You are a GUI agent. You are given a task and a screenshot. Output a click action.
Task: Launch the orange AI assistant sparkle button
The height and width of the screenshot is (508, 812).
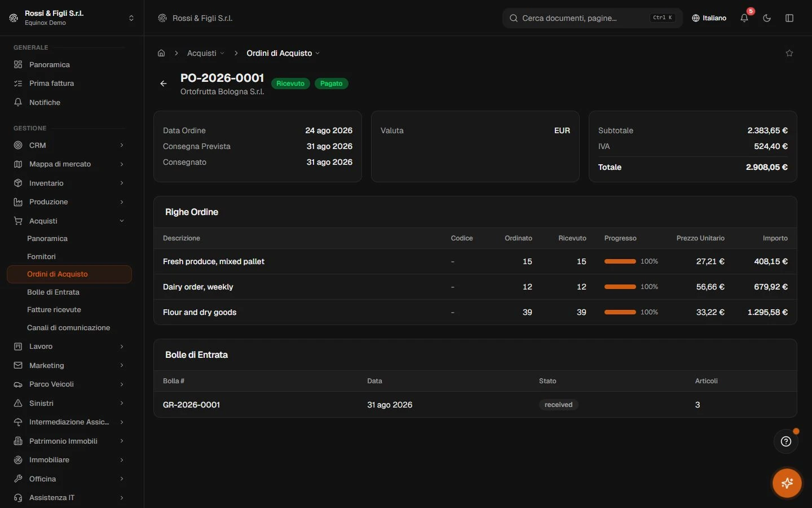(787, 483)
